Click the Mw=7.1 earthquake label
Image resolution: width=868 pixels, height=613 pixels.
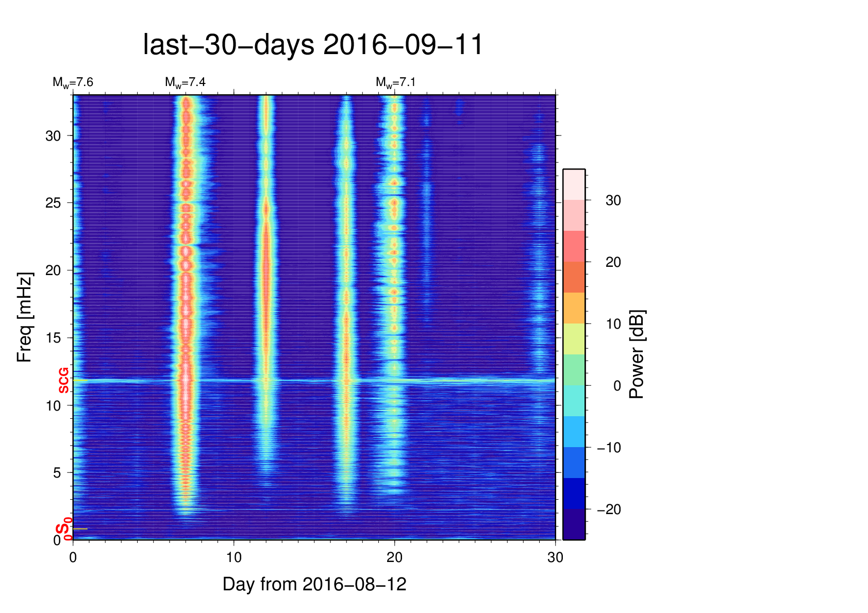pos(395,82)
